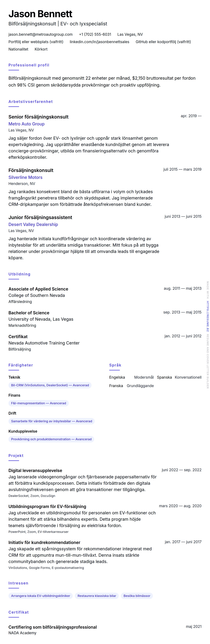
Task: Click the Samarbete för värdering av inbytesbilar tag
Action: (51, 421)
